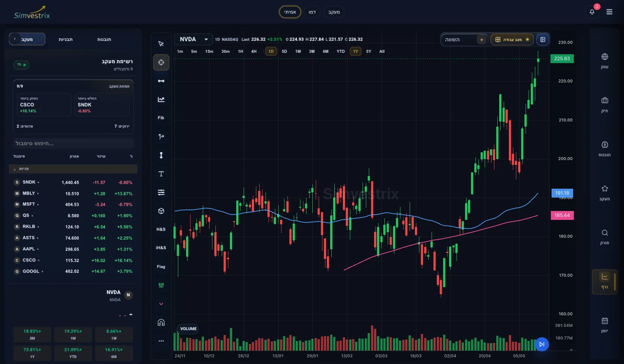Set chart range to 5Y

tap(368, 51)
